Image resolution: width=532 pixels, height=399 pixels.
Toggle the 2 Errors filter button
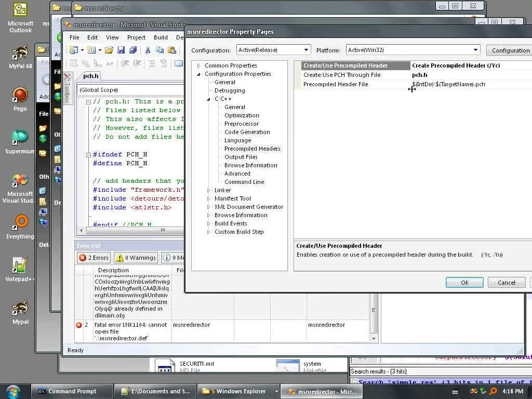coord(94,258)
